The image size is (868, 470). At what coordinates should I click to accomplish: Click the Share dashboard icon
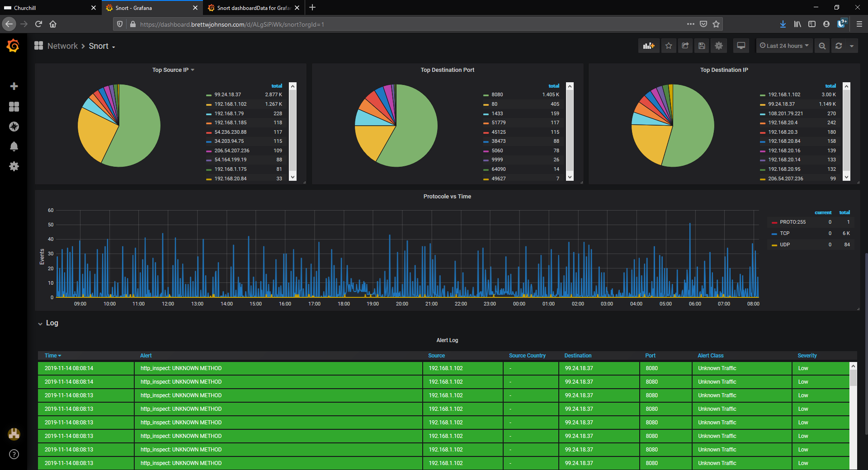click(x=685, y=46)
